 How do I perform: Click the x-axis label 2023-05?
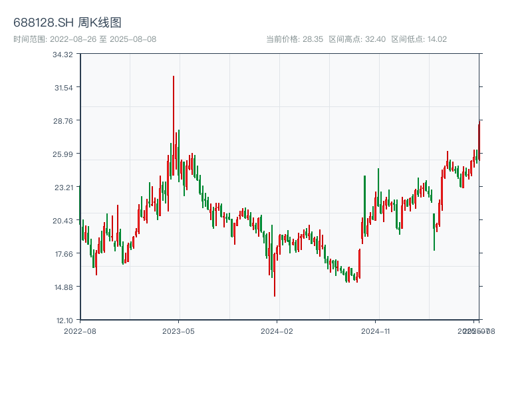coord(178,331)
